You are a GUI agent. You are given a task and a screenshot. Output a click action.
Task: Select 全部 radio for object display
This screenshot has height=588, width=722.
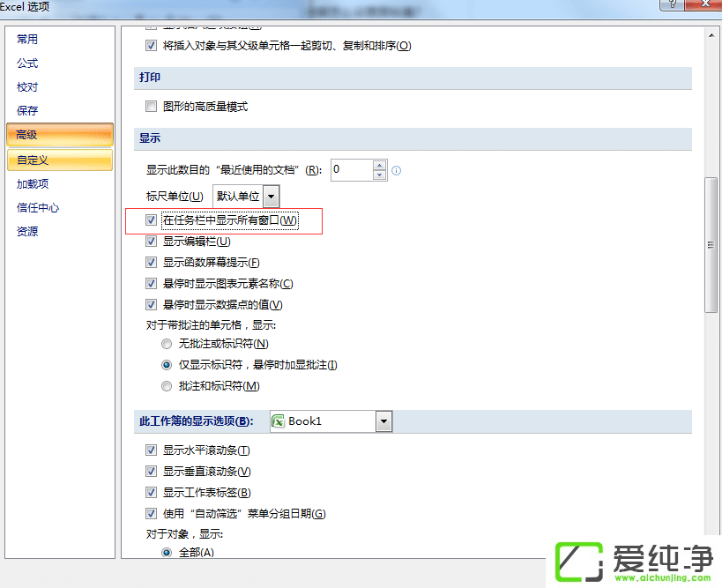coord(167,552)
